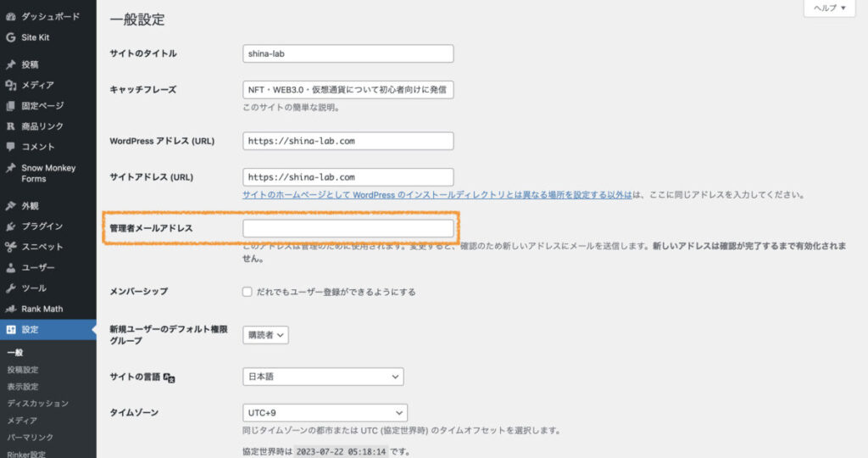Click the コメント speech bubble icon
The height and width of the screenshot is (458, 868).
pos(10,147)
